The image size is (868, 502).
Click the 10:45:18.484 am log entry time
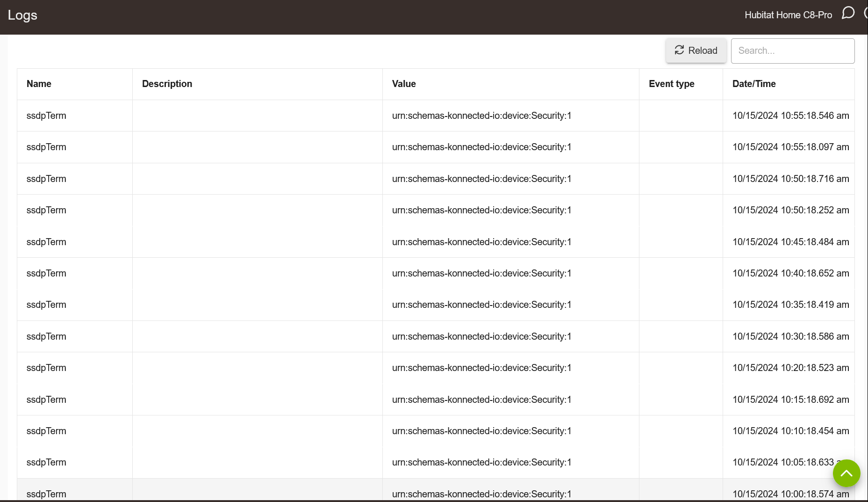(x=790, y=242)
